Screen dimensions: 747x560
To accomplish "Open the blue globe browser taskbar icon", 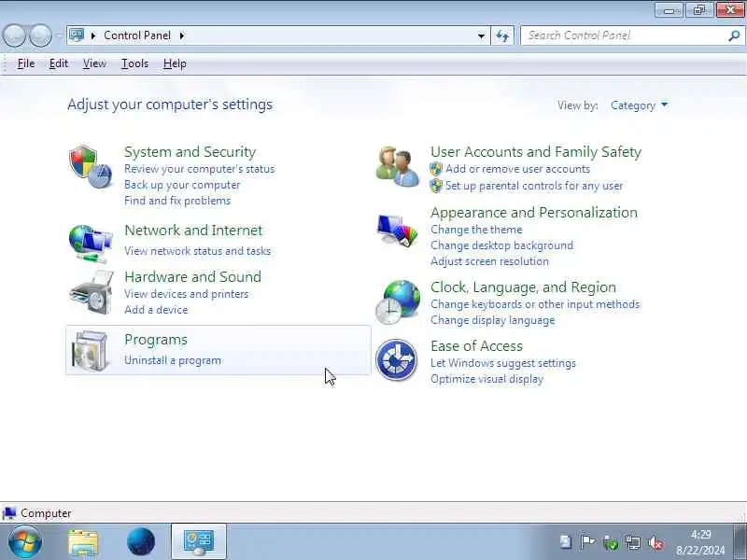I will pos(141,542).
